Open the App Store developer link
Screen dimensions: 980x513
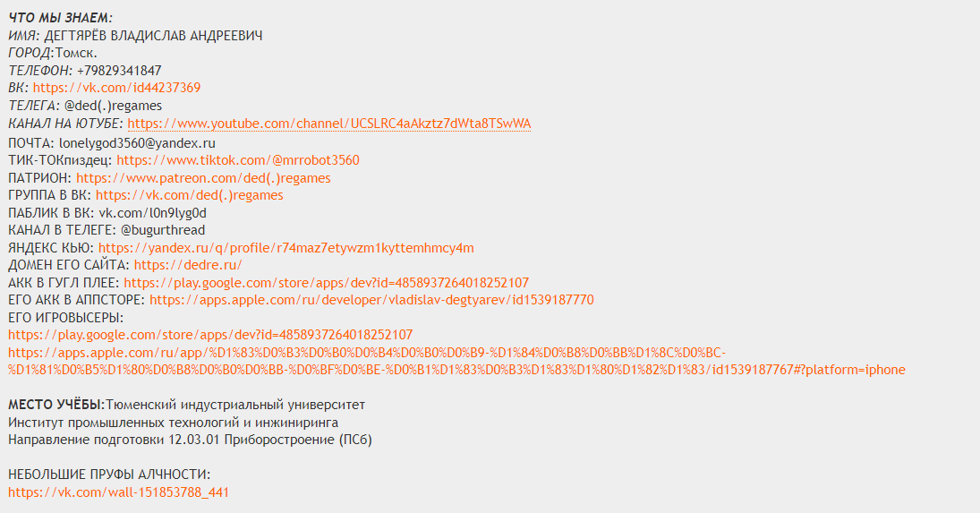pos(371,300)
